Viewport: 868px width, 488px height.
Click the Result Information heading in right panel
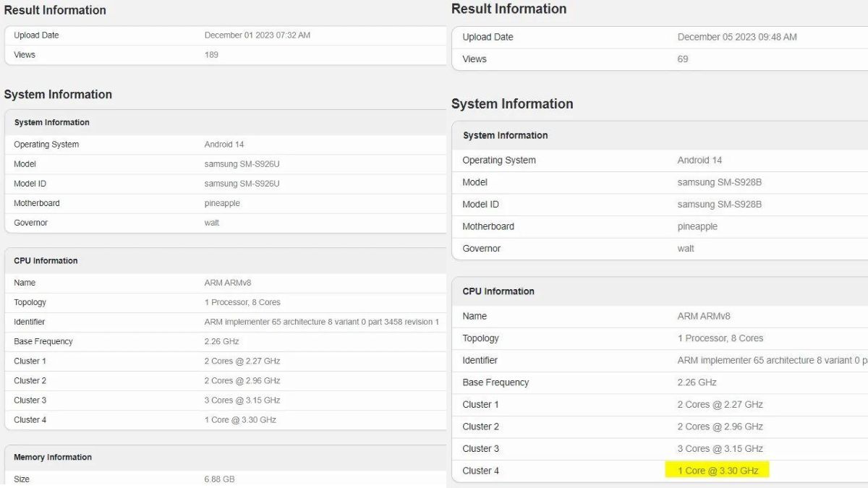(509, 9)
